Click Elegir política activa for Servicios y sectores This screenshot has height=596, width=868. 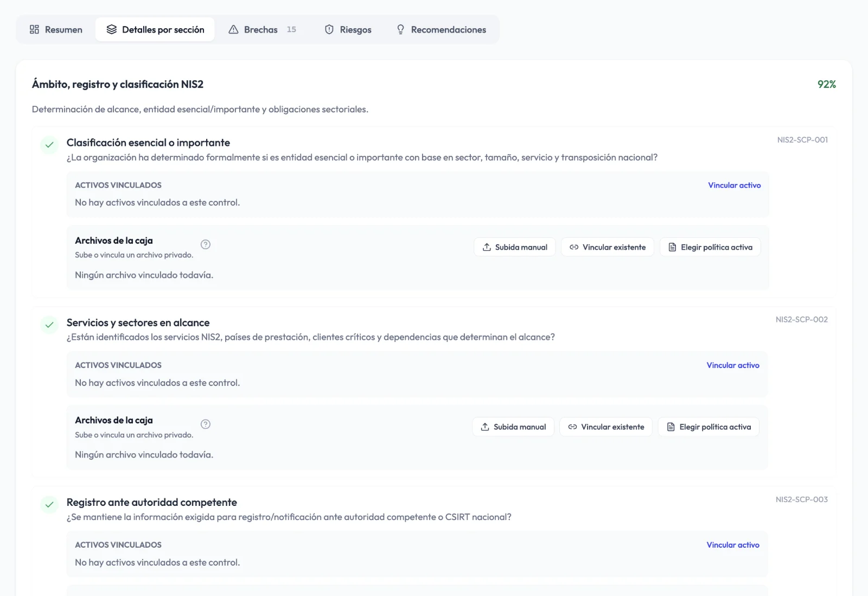(x=709, y=427)
